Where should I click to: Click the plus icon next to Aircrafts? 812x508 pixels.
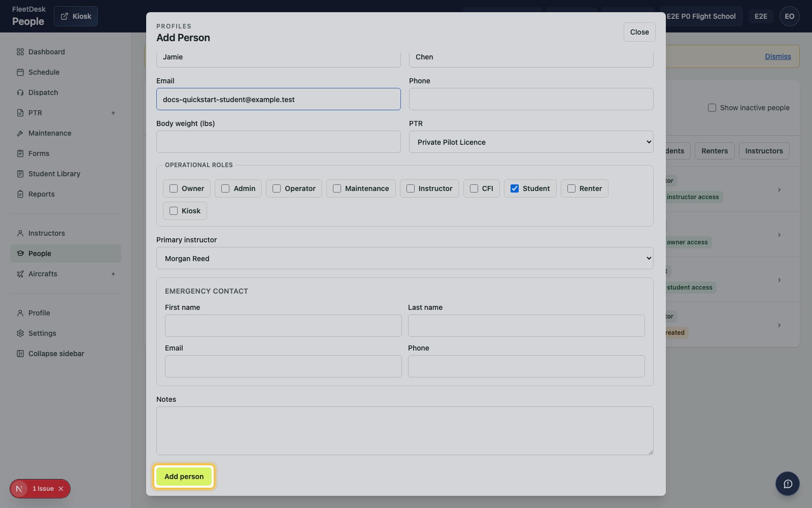point(113,274)
